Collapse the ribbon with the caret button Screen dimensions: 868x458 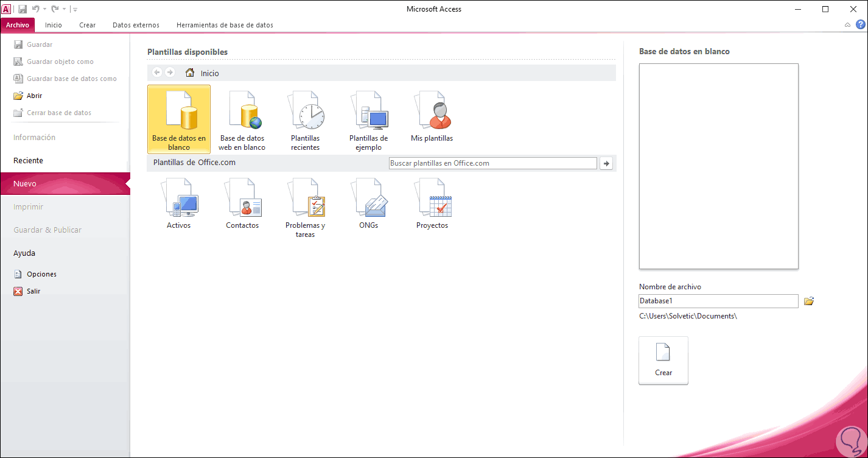tap(848, 25)
